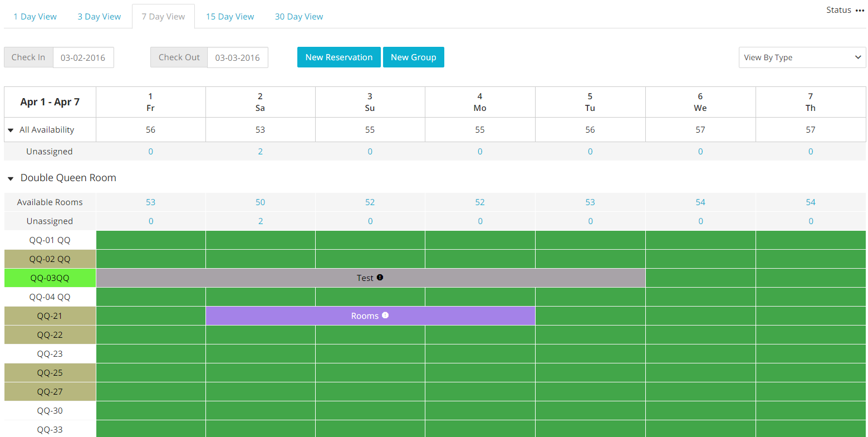
Task: Click the info icon on Rooms reservation
Action: coord(385,315)
